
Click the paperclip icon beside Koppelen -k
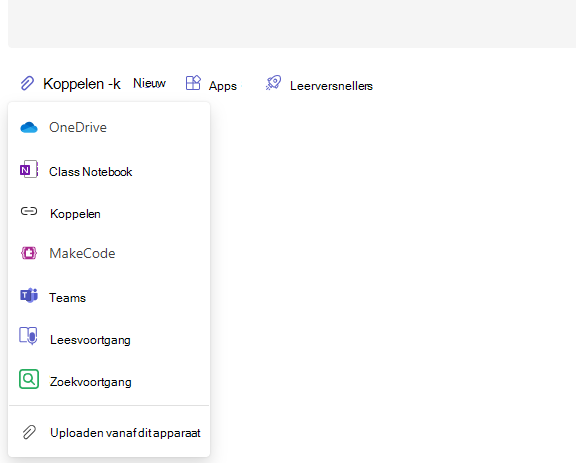point(27,83)
